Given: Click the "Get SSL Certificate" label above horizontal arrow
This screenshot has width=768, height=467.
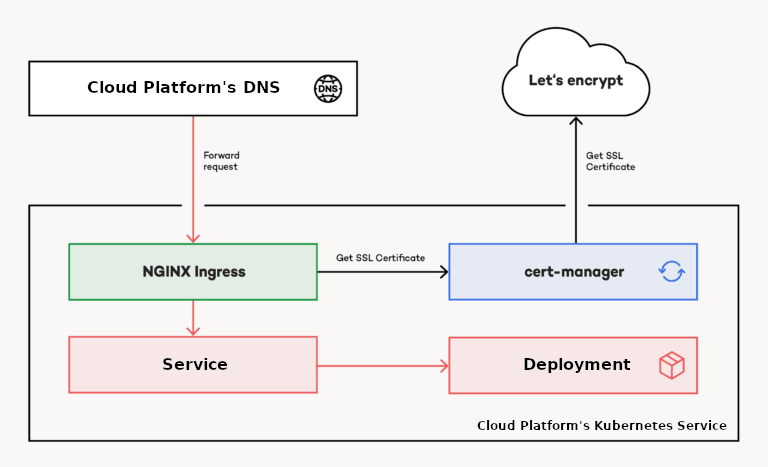Looking at the screenshot, I should click(381, 258).
